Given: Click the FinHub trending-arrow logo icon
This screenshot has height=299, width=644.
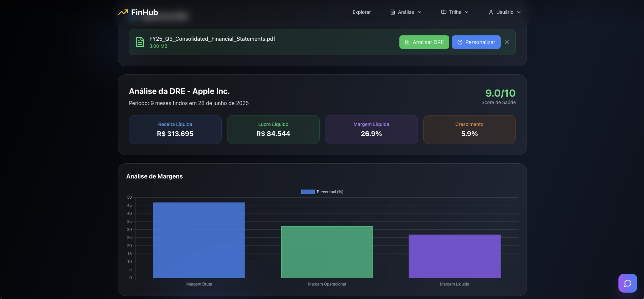Looking at the screenshot, I should point(123,12).
